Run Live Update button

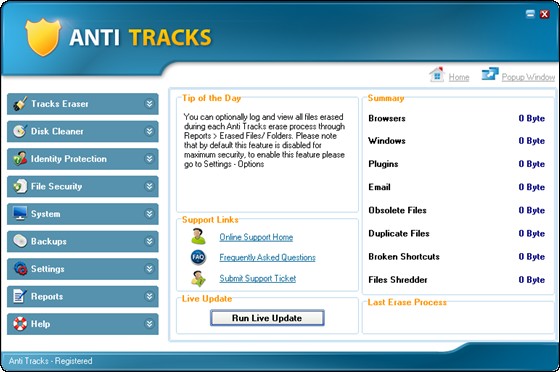pyautogui.click(x=267, y=318)
